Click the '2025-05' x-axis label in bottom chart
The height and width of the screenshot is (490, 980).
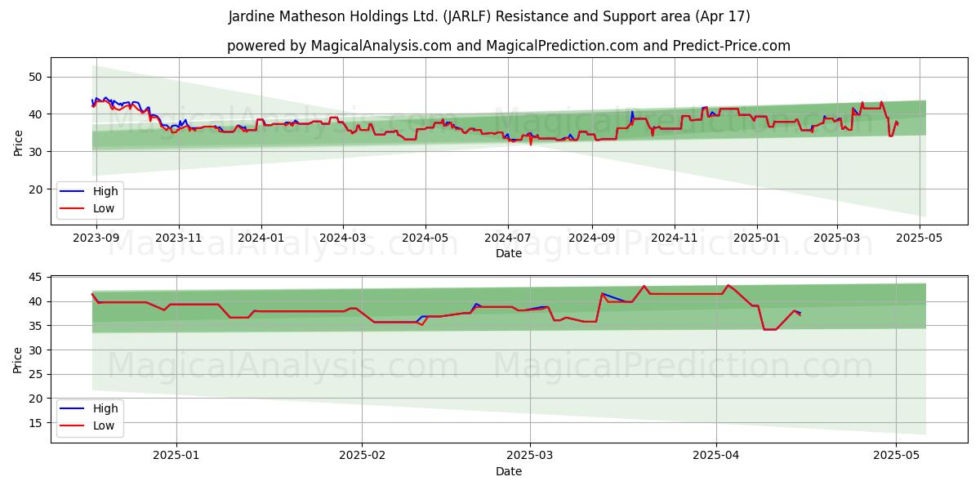point(896,457)
